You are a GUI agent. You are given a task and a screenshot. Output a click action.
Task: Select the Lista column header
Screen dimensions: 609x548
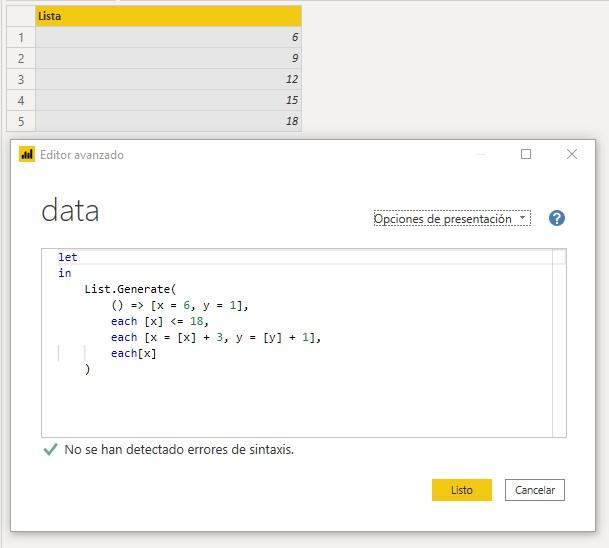168,16
